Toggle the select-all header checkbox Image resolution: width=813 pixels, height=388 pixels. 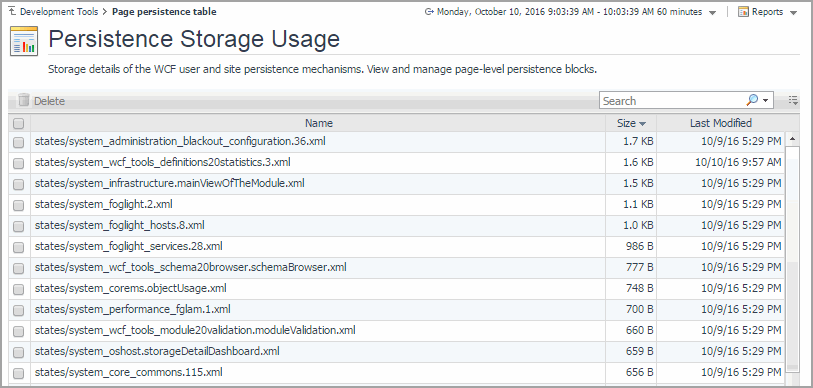[19, 123]
